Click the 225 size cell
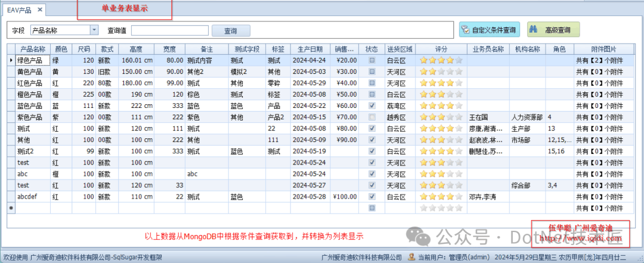Image resolution: width=644 pixels, height=263 pixels. [x=83, y=94]
